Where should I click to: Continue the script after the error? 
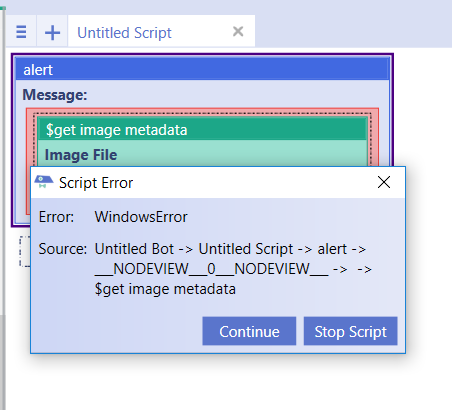249,331
